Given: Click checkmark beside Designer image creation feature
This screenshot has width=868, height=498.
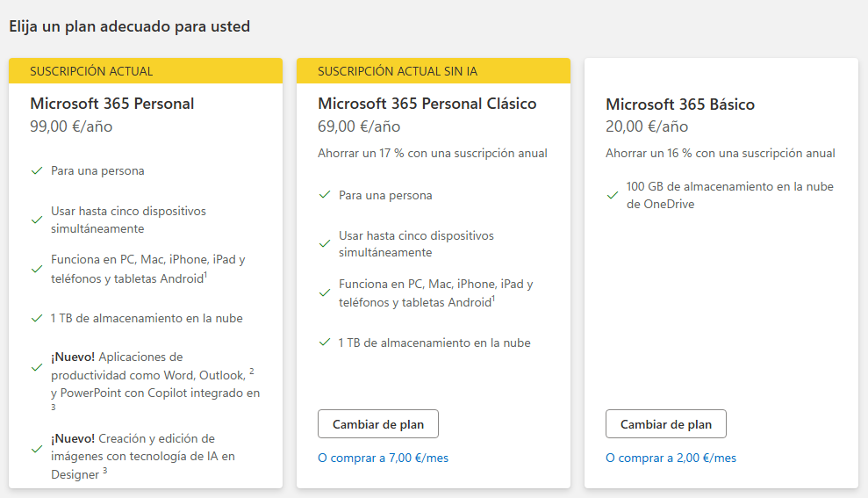Looking at the screenshot, I should (37, 449).
